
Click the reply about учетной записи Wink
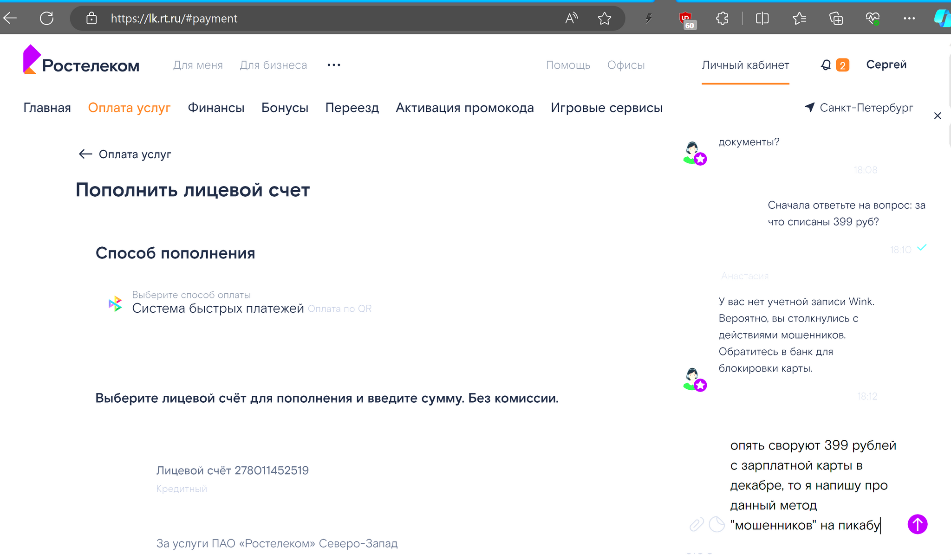coord(796,335)
